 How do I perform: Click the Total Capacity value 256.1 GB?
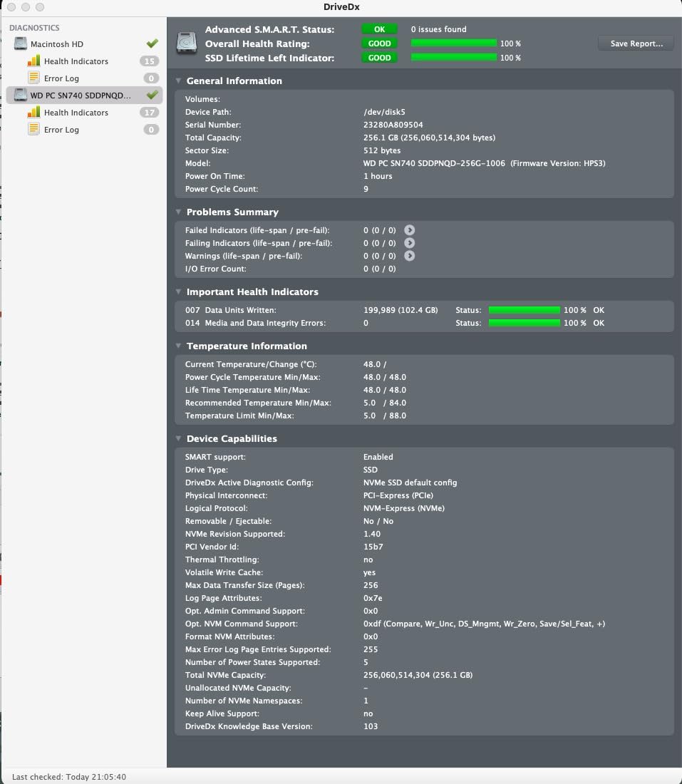(x=429, y=138)
